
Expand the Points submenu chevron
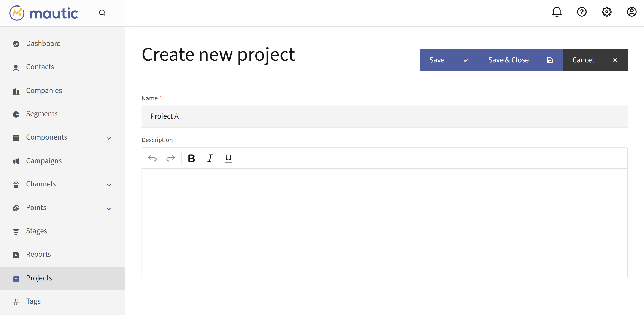point(109,209)
